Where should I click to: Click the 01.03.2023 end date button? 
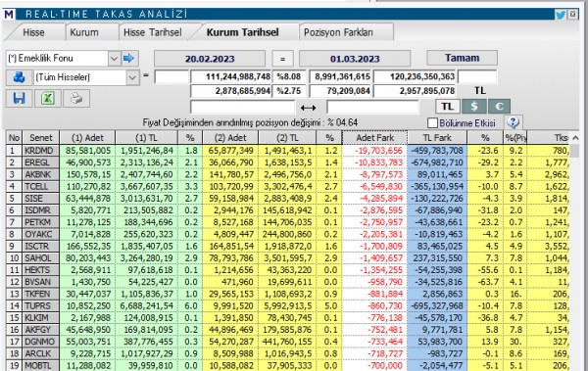355,59
